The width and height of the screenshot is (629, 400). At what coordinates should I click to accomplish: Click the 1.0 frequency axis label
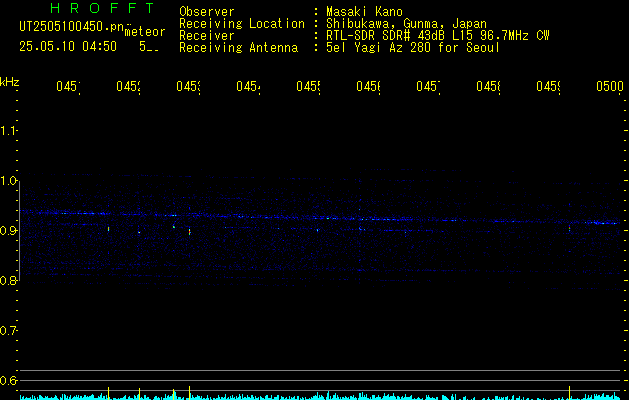(8, 181)
